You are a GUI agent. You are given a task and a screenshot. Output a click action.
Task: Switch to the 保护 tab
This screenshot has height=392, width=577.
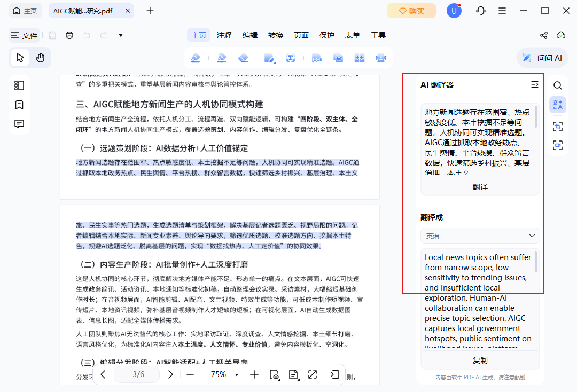point(327,35)
